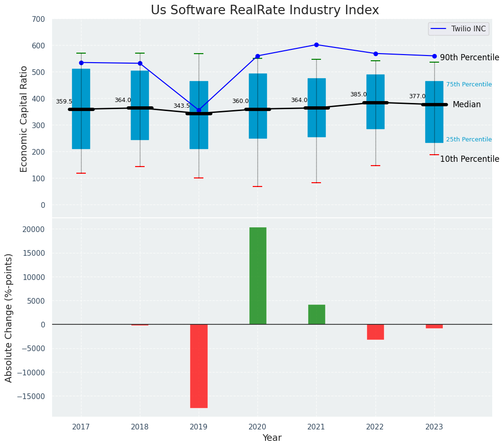
Task: Click the 2020 year tick label
Action: (x=257, y=427)
